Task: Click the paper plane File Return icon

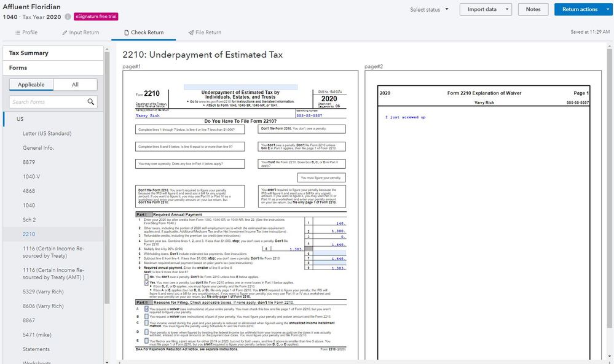Action: point(191,33)
